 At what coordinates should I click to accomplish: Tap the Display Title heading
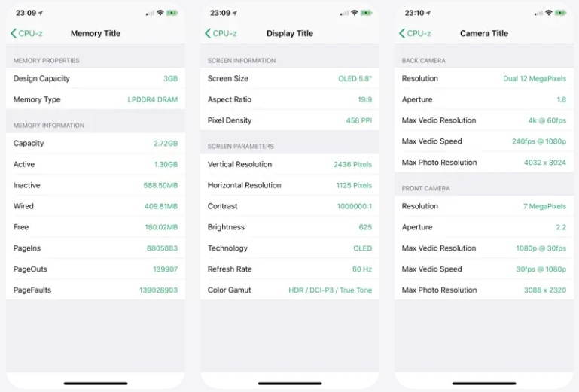coord(290,33)
